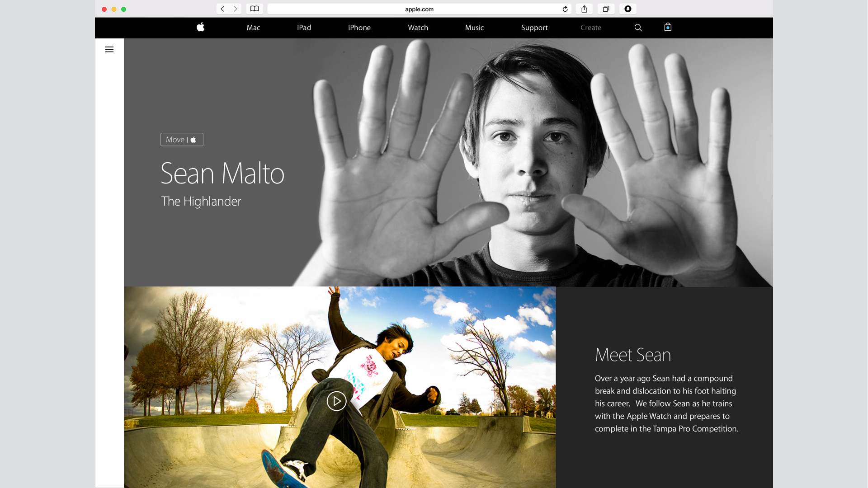Open the downloads icon in the toolbar

click(627, 9)
